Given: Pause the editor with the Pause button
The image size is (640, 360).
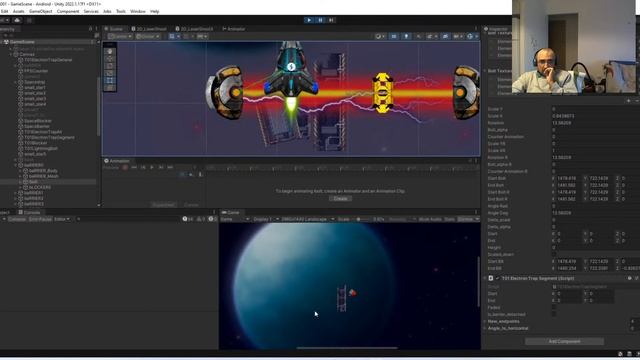Looking at the screenshot, I should (320, 20).
